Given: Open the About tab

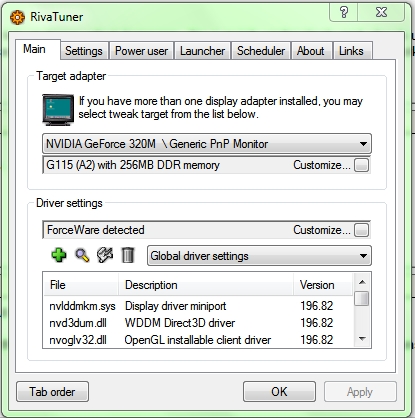Looking at the screenshot, I should 311,51.
